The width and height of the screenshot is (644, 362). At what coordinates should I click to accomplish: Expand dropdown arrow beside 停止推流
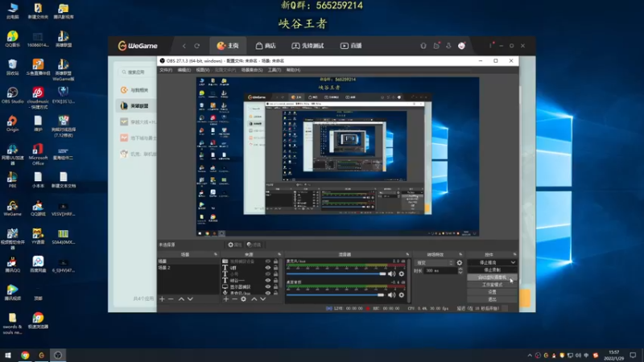513,263
